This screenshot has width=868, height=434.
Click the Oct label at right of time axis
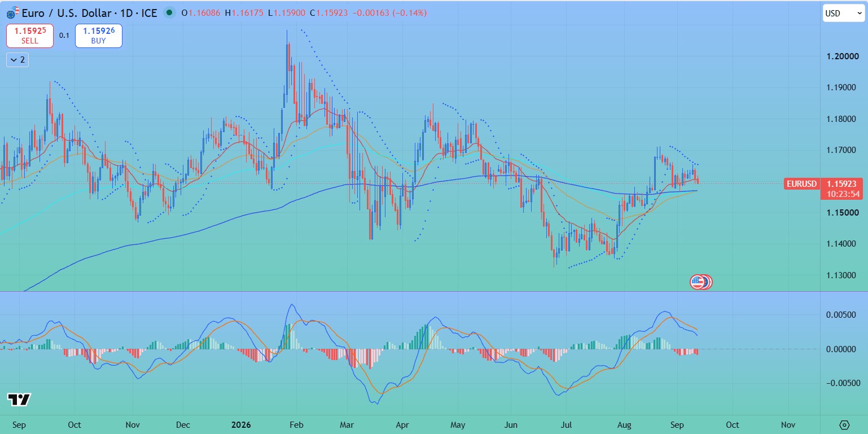pos(732,424)
